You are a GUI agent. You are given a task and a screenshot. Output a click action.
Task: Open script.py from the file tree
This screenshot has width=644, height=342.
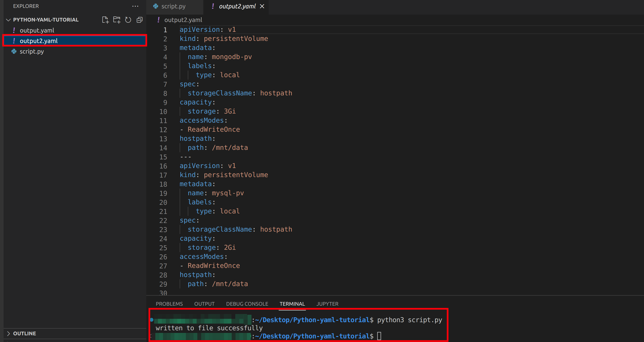click(x=32, y=52)
